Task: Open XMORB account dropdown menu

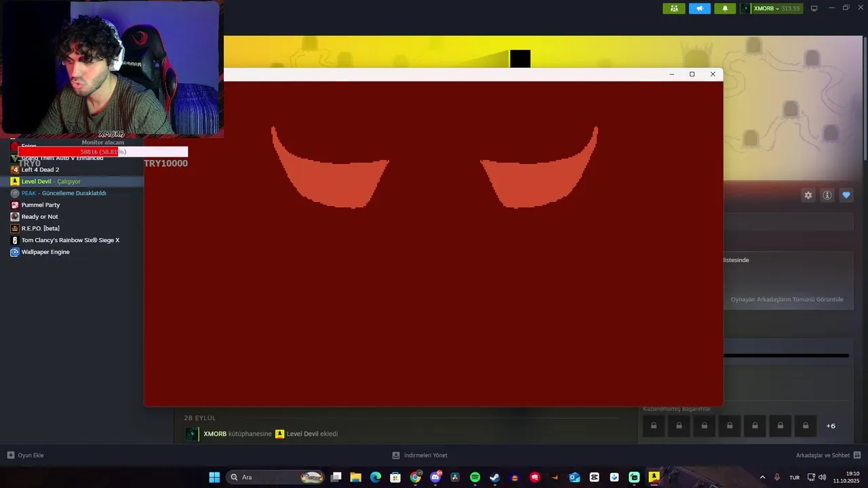Action: (770, 8)
